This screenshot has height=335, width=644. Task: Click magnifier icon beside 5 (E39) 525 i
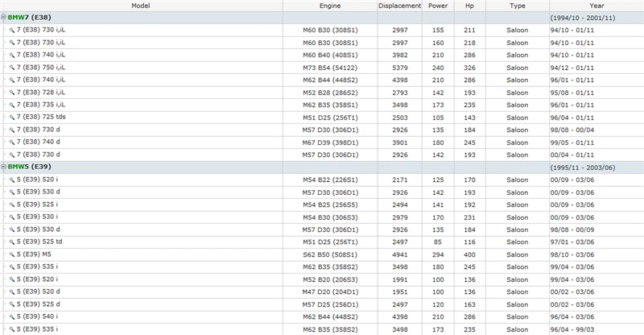click(12, 205)
